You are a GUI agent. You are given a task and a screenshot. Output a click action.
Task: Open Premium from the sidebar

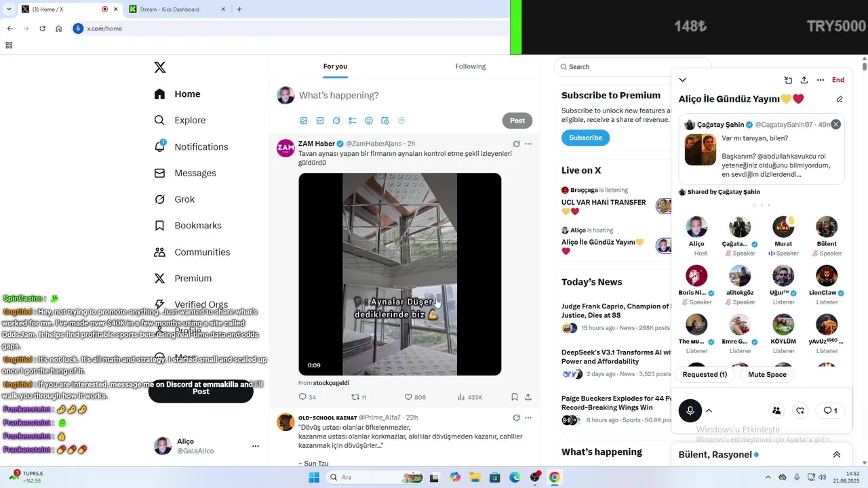tap(183, 279)
